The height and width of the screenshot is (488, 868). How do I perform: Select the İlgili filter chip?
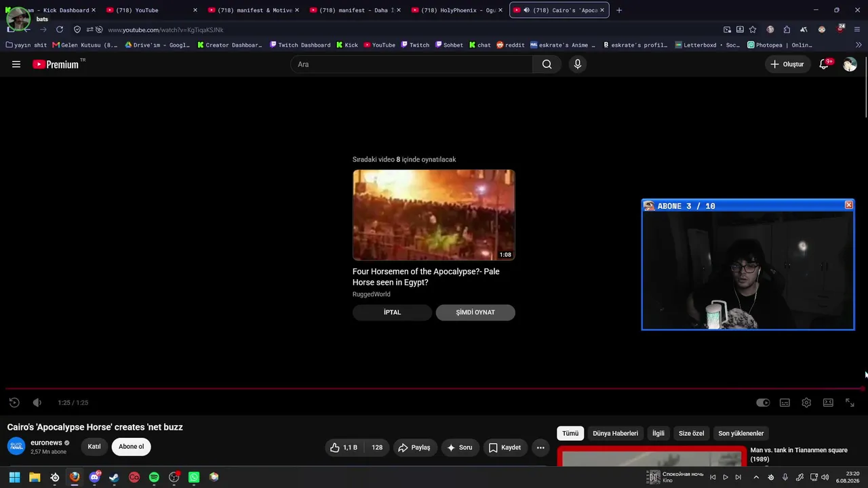pyautogui.click(x=658, y=433)
